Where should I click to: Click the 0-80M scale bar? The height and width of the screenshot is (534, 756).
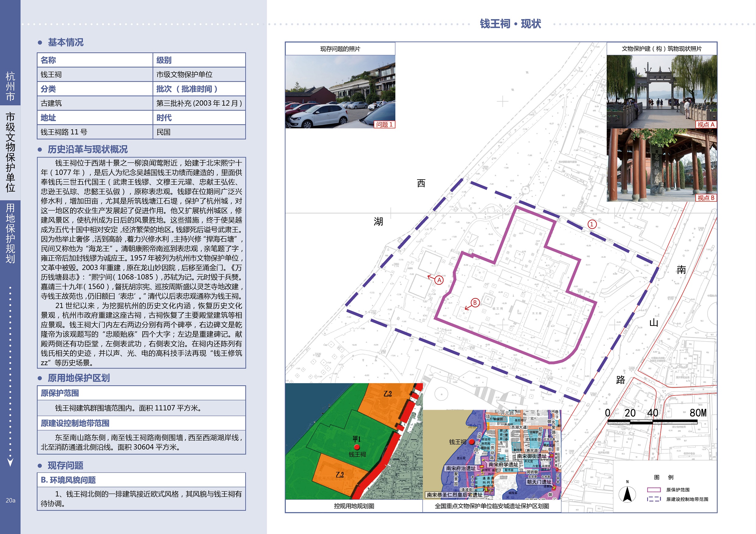point(652,421)
